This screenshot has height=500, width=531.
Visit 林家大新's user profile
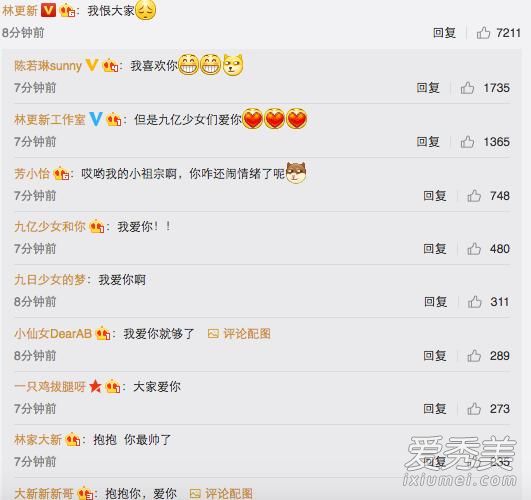38,440
